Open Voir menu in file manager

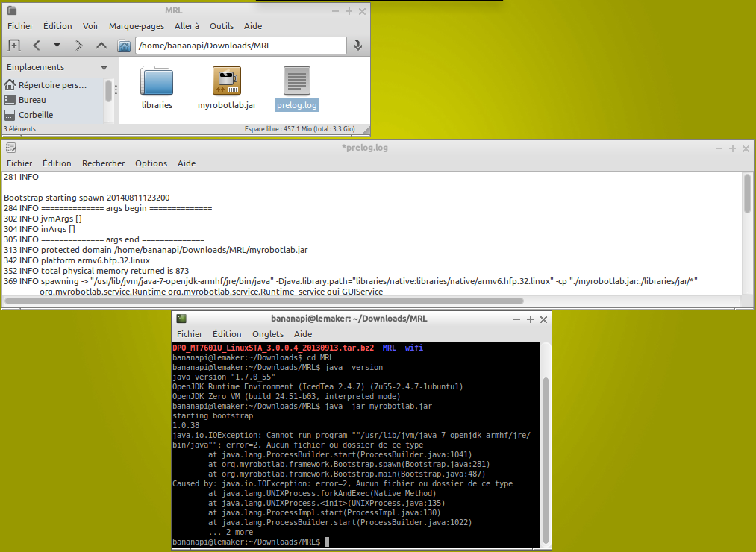pos(90,26)
